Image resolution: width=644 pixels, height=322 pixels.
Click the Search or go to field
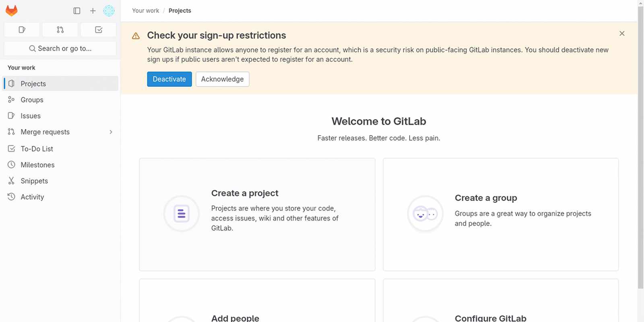(x=60, y=48)
